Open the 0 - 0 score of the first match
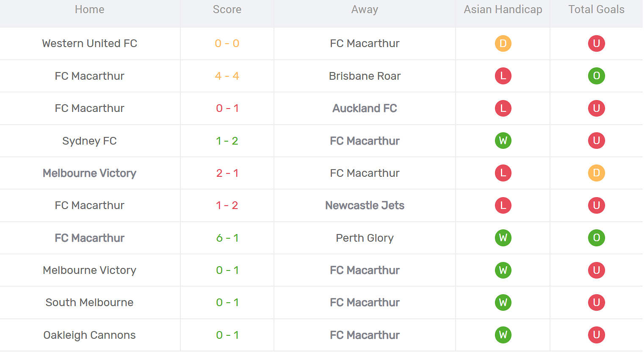This screenshot has height=354, width=644. click(227, 43)
